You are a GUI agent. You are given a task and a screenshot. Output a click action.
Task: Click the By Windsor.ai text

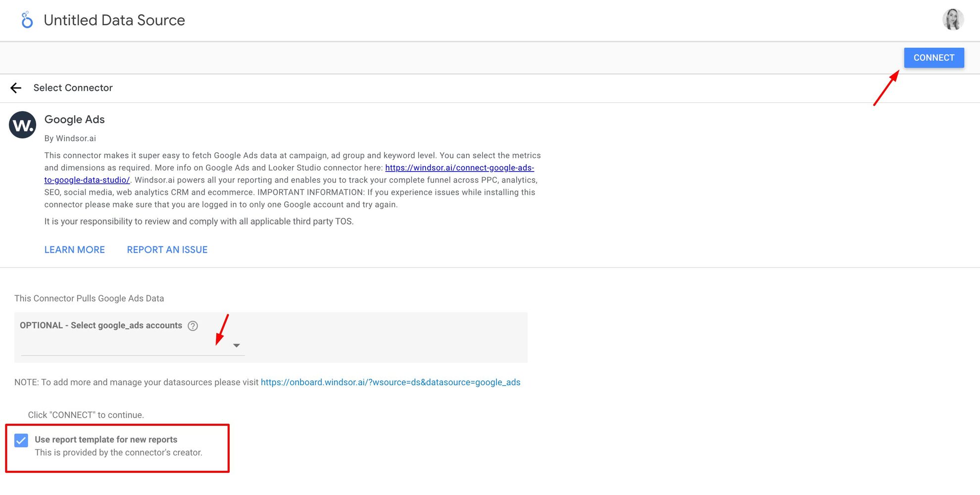pos(70,138)
